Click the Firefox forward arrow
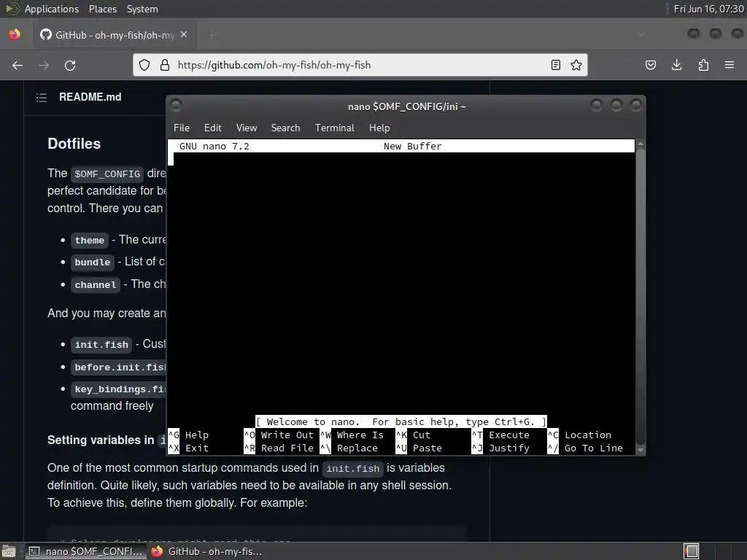The height and width of the screenshot is (560, 747). click(44, 65)
